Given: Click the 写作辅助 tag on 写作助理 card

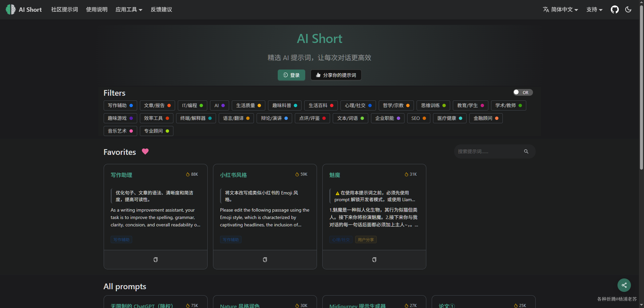Looking at the screenshot, I should 121,239.
